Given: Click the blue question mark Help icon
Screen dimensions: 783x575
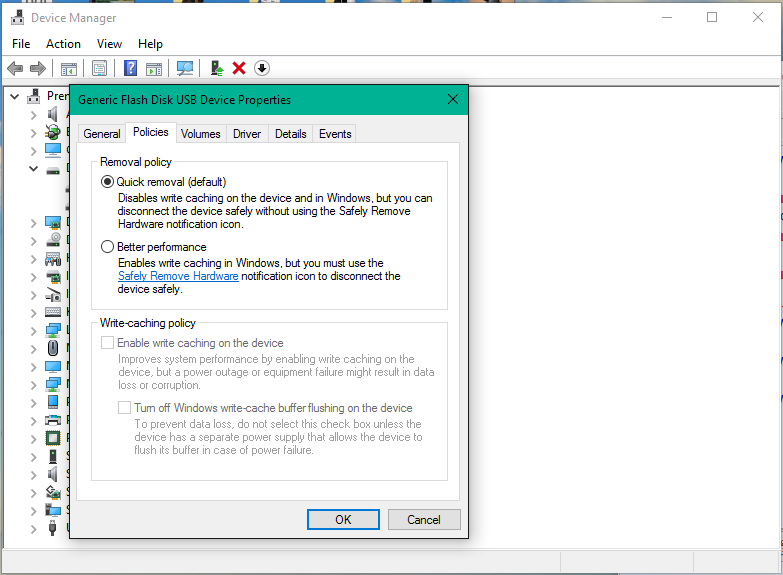Looking at the screenshot, I should 130,68.
